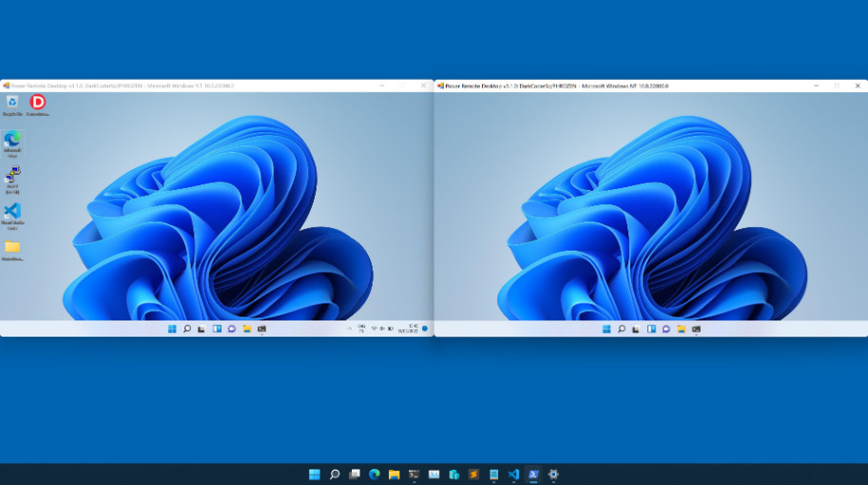
Task: Open terminal app in left remote taskbar
Action: pos(261,329)
